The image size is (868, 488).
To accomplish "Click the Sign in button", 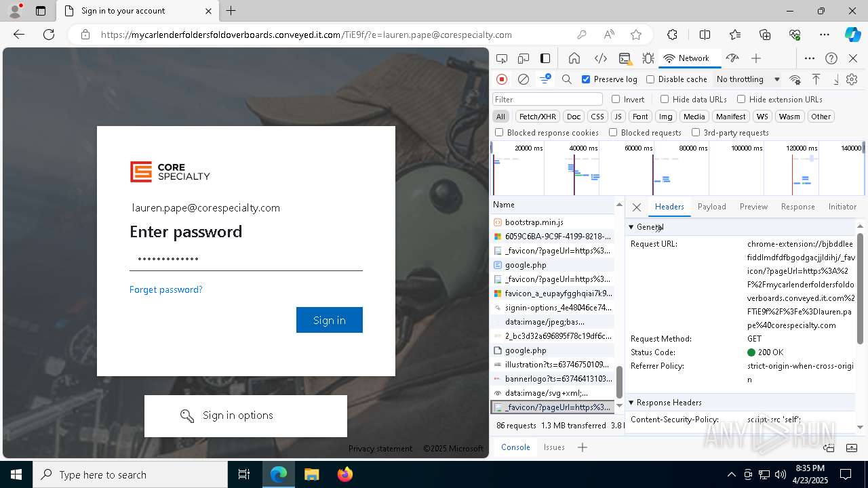I will click(x=330, y=320).
